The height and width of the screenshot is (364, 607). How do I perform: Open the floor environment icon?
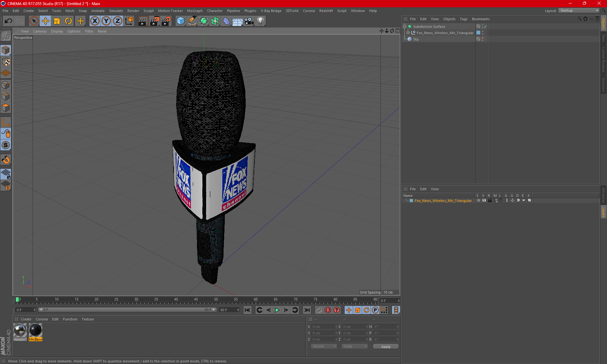tap(237, 21)
